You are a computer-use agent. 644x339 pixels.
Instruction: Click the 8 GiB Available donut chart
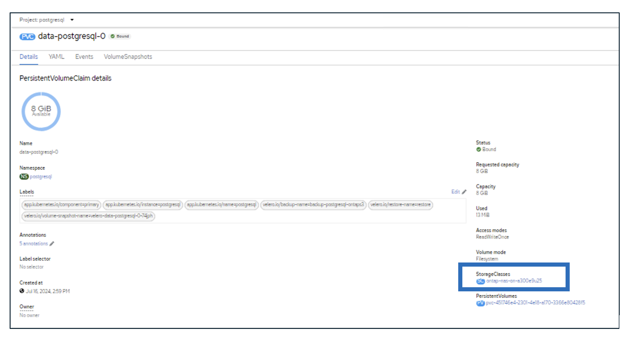click(x=41, y=111)
